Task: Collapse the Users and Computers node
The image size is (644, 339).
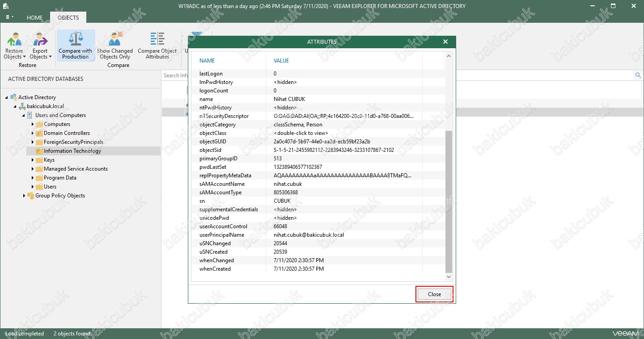Action: click(24, 116)
